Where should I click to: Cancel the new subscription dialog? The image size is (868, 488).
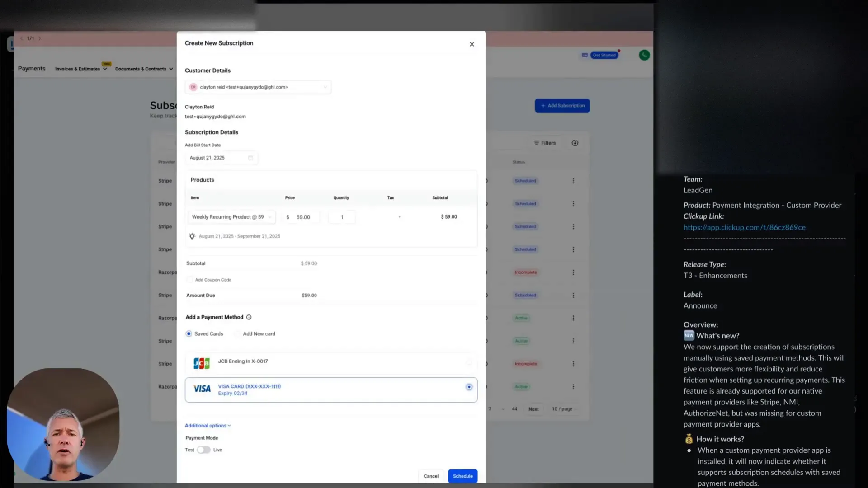coord(431,476)
